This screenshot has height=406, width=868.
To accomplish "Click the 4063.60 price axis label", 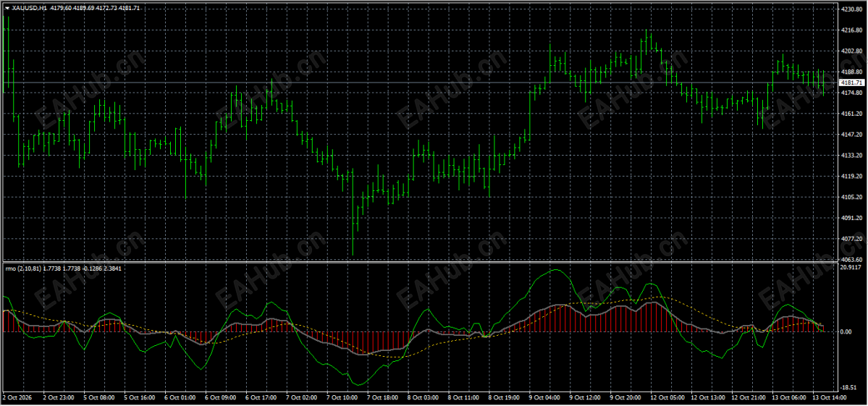I will point(851,259).
